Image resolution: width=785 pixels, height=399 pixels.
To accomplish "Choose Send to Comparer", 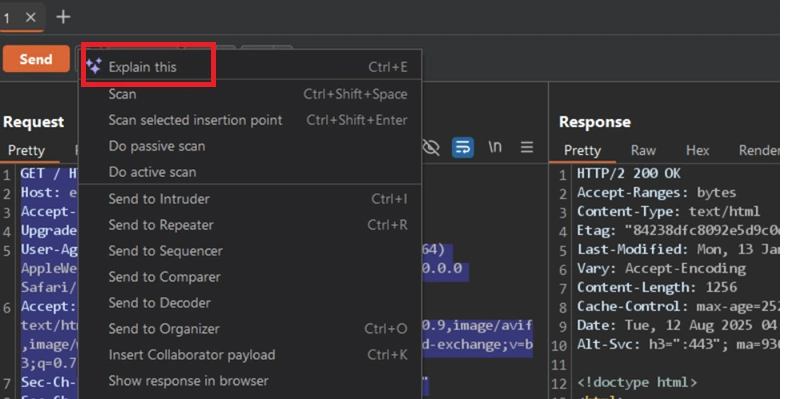I will point(250,277).
